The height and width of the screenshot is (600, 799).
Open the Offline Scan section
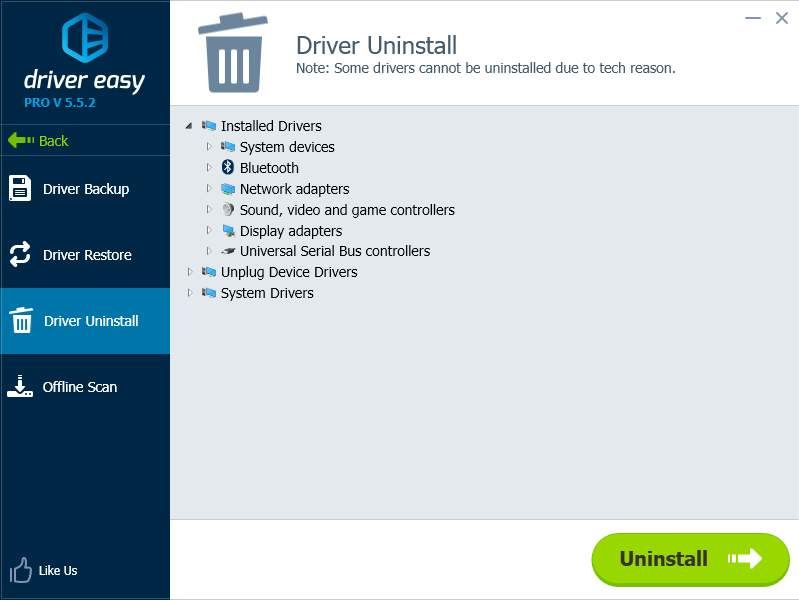tap(85, 387)
